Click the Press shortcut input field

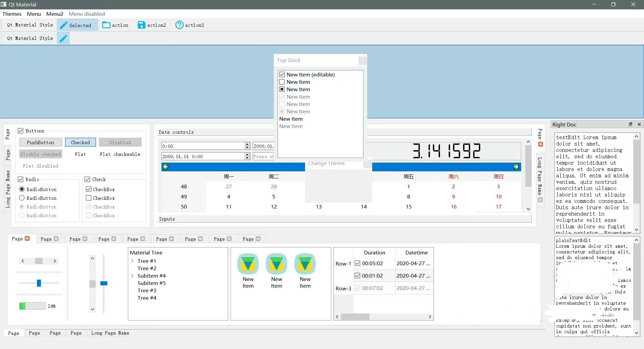point(264,157)
